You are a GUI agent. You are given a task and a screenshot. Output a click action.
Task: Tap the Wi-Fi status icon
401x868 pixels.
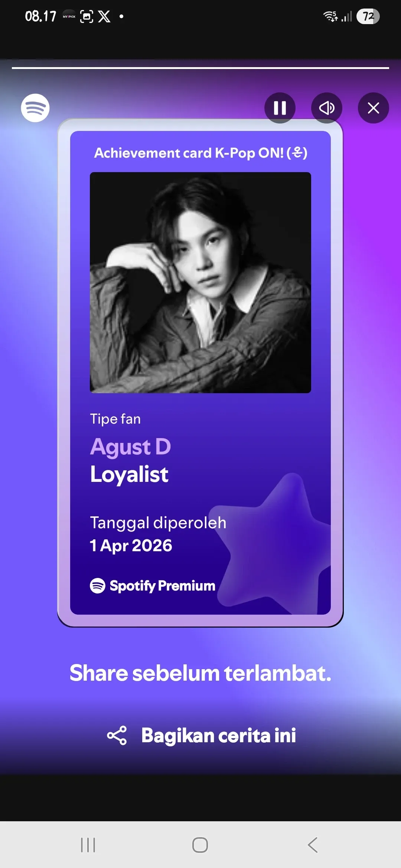tap(330, 16)
